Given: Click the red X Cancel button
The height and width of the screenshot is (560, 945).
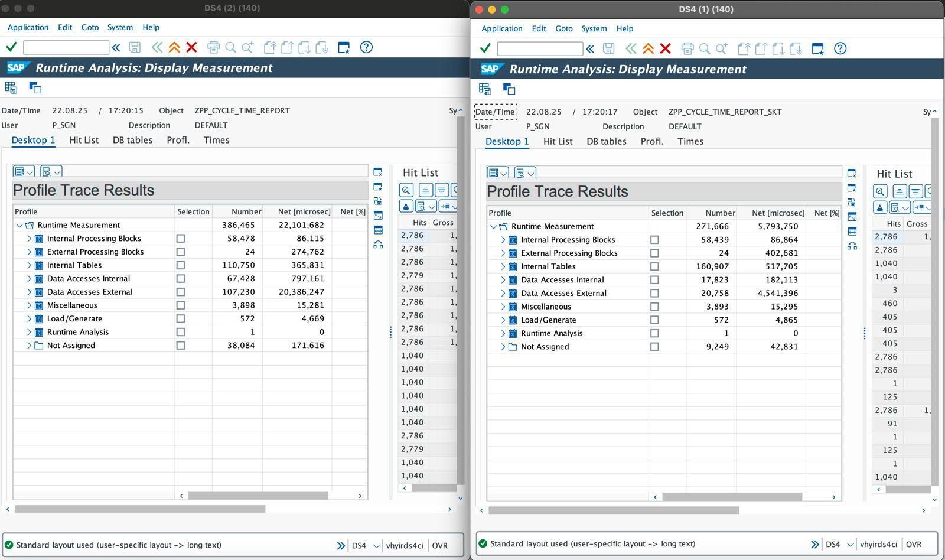Looking at the screenshot, I should pos(191,47).
